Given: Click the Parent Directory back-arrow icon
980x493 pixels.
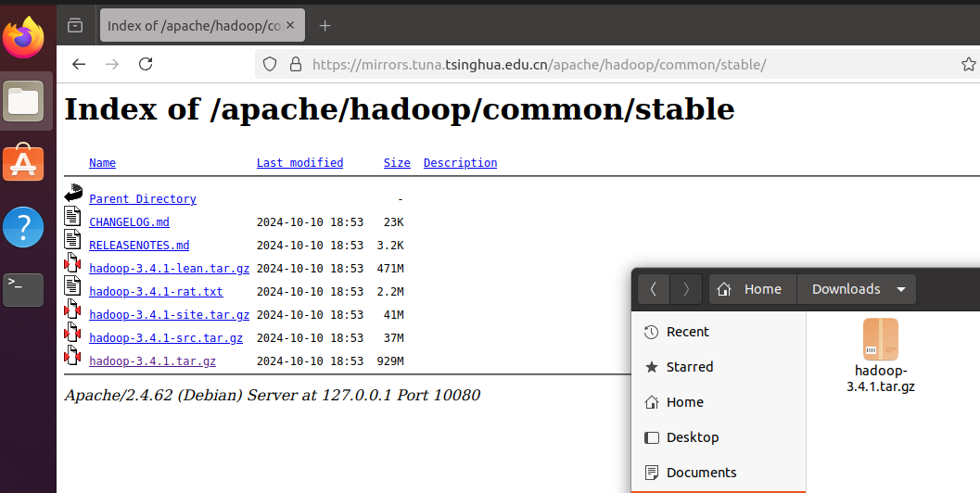Looking at the screenshot, I should (73, 193).
